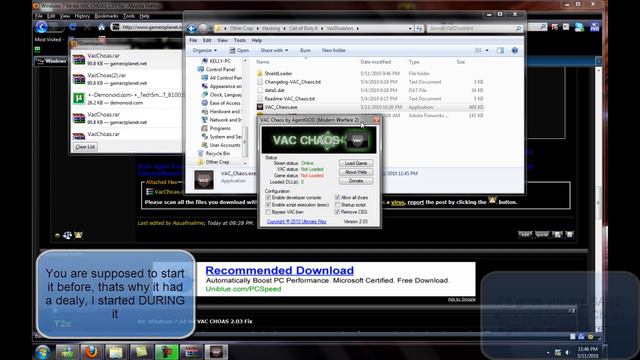
Task: Click the Change view icon in Explorer toolbar
Action: click(x=478, y=50)
